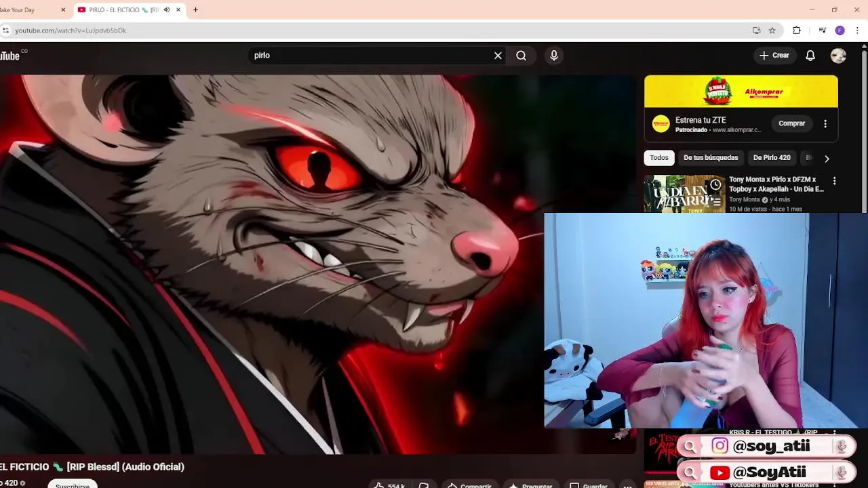868x488 pixels.
Task: Open the Chrome three-dot menu
Action: click(857, 30)
